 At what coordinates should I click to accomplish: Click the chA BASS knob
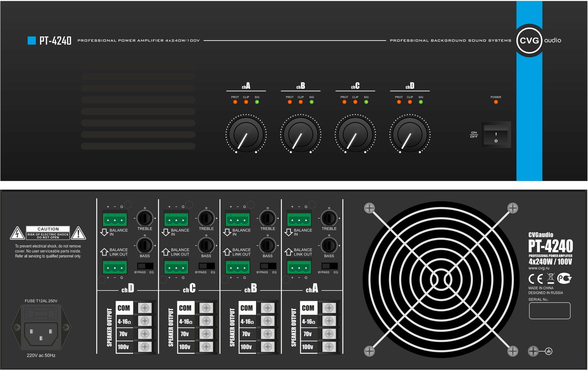coord(329,245)
